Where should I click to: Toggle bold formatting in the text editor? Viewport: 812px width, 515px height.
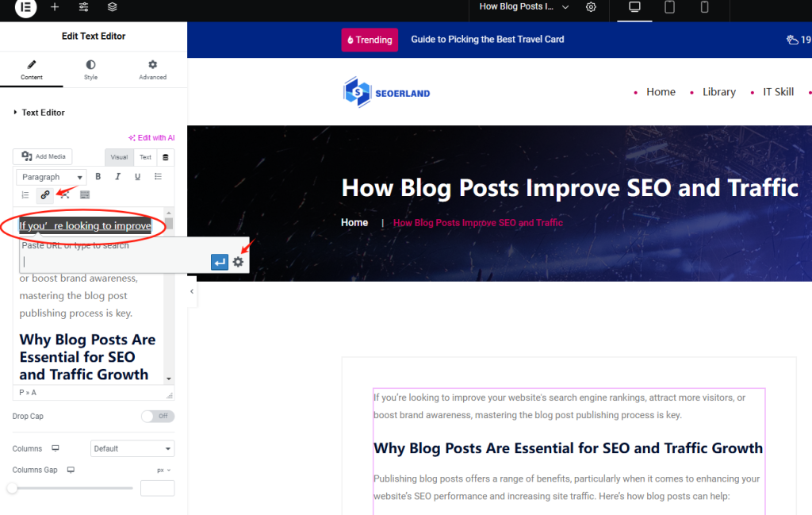point(98,177)
